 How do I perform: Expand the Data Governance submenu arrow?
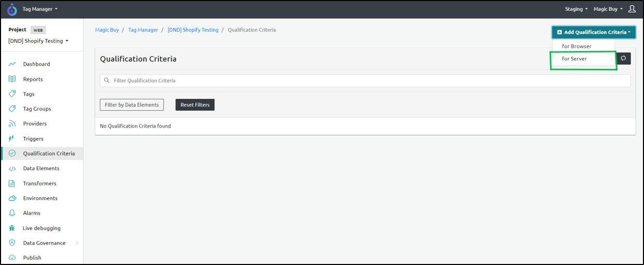pos(78,243)
